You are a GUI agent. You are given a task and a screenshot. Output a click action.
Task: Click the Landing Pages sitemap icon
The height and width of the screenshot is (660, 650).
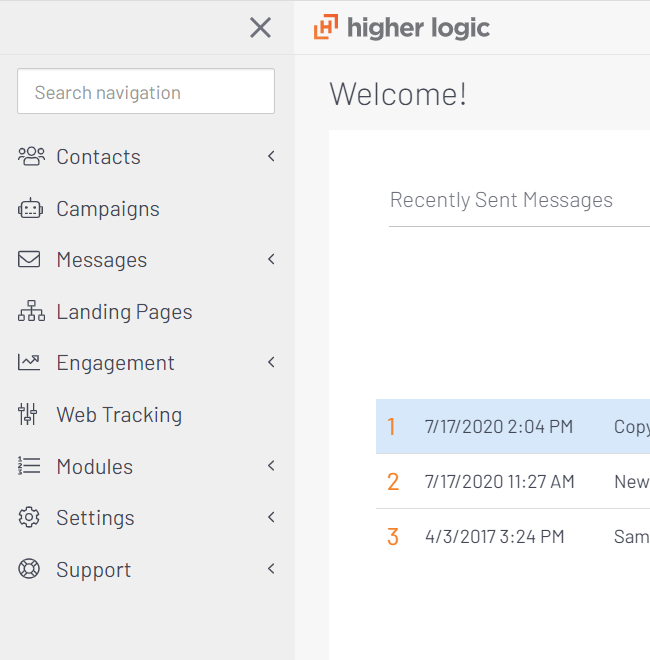click(x=31, y=311)
